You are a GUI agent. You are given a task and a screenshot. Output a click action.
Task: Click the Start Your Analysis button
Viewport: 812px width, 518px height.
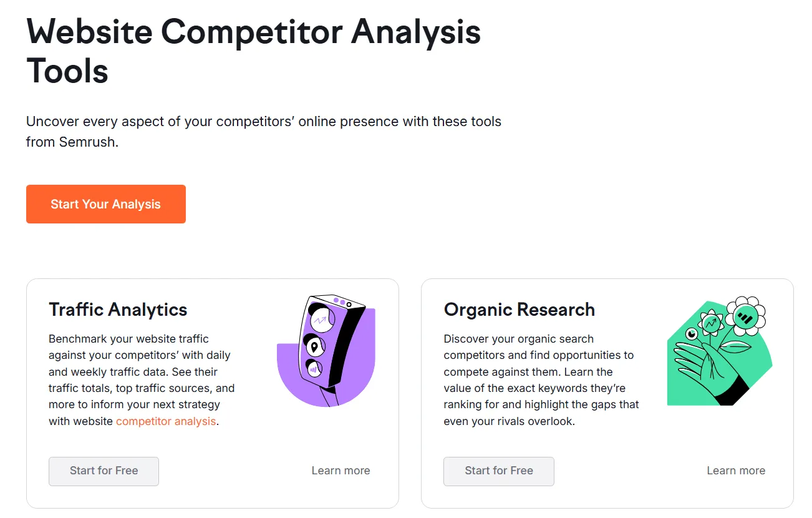pos(106,204)
